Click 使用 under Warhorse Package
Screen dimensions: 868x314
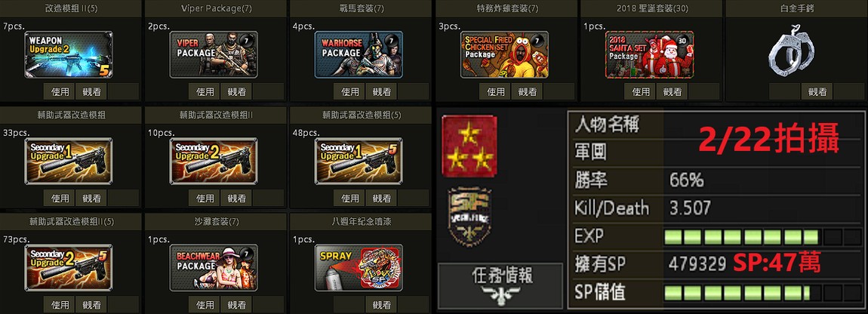tap(350, 91)
